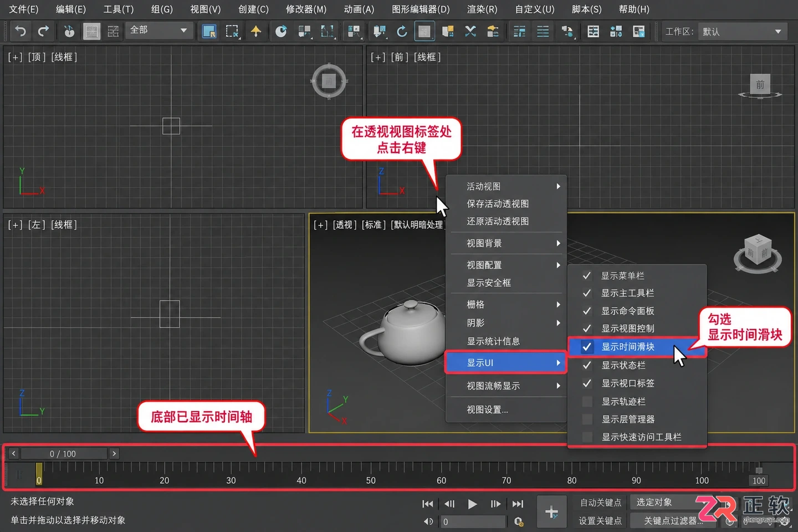This screenshot has height=532, width=798.
Task: Check 显示快速访问工具栏 option
Action: pos(587,437)
